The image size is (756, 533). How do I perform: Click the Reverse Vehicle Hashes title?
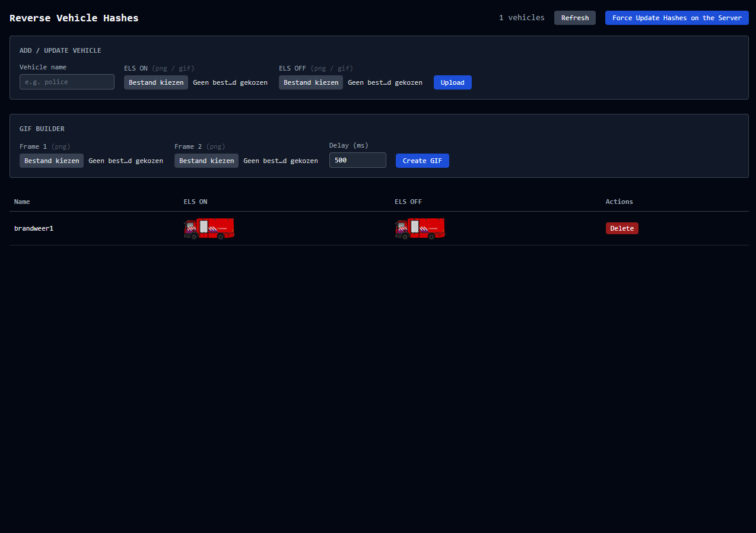(x=74, y=18)
